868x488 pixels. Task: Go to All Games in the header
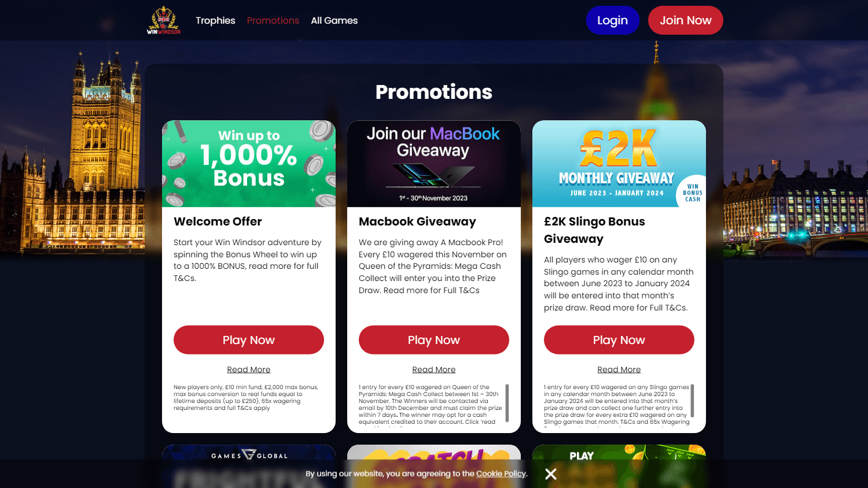coord(334,20)
